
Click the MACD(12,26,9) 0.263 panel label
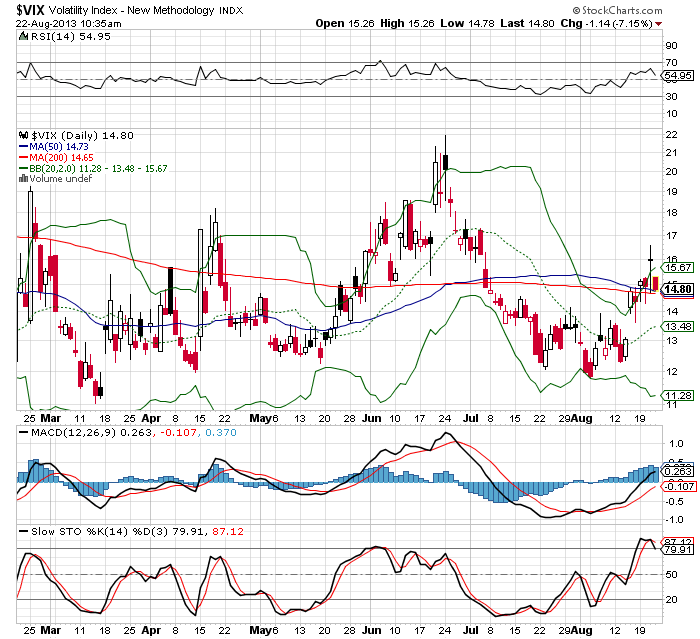pos(92,432)
